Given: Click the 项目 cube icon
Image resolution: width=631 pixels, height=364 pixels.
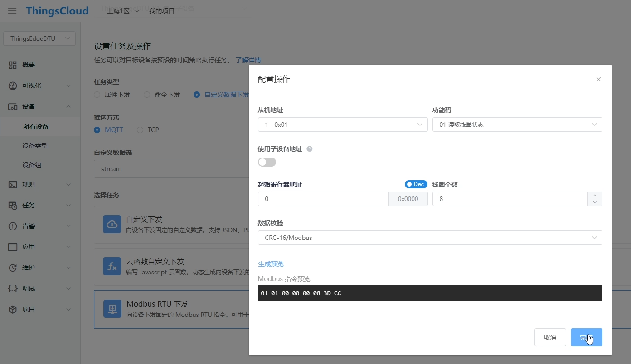Looking at the screenshot, I should tap(13, 309).
